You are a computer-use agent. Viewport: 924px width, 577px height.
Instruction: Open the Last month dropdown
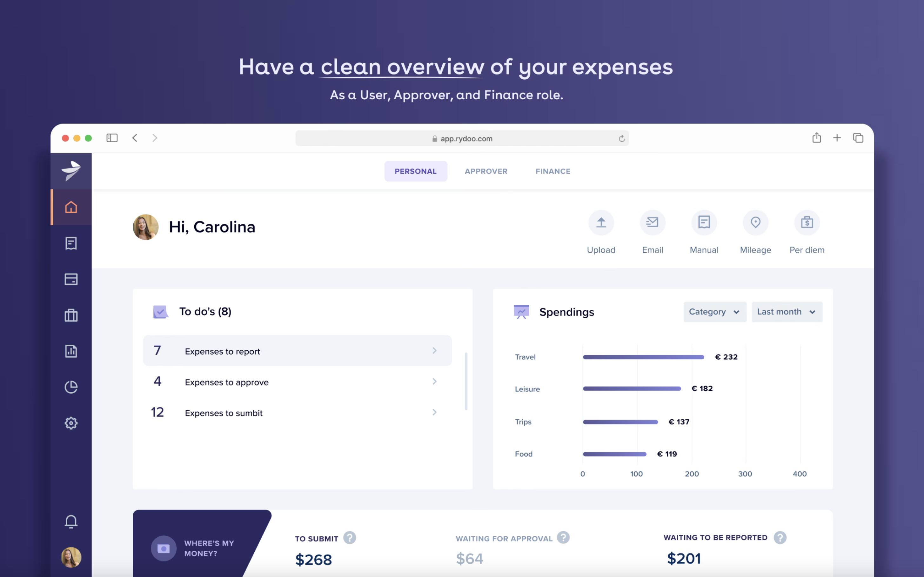point(787,312)
